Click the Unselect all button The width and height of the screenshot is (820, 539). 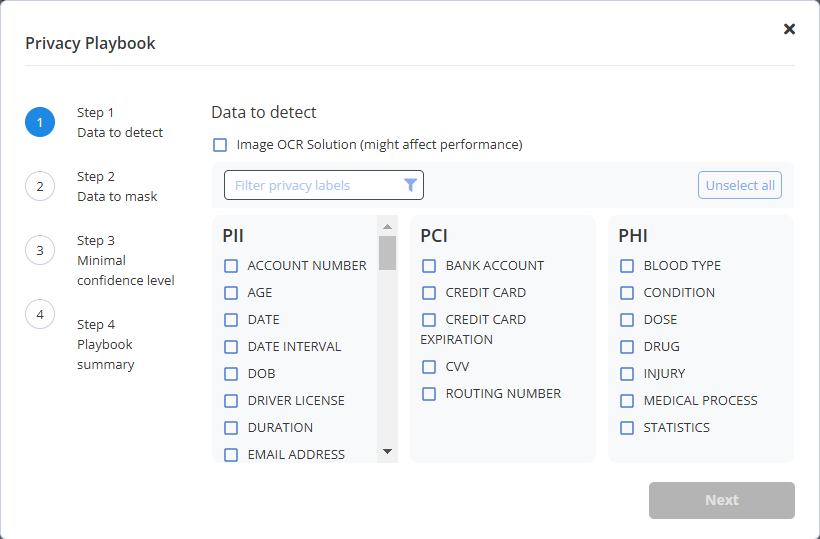point(740,185)
